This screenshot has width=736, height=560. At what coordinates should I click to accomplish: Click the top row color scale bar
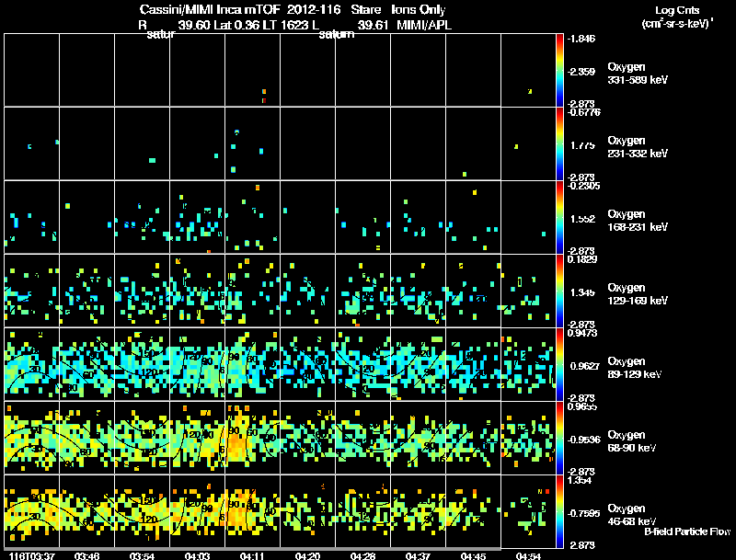559,70
